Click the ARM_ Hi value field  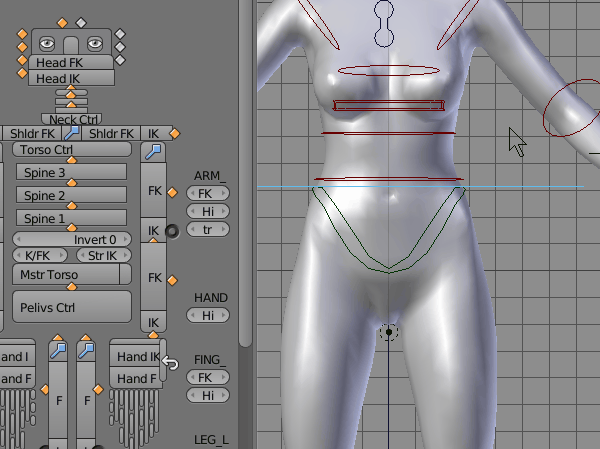click(x=208, y=211)
